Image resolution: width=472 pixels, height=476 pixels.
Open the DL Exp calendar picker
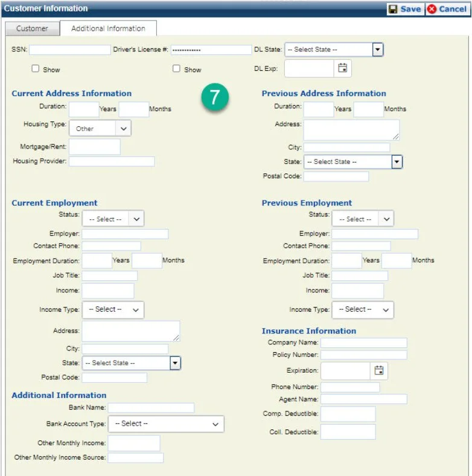(342, 68)
